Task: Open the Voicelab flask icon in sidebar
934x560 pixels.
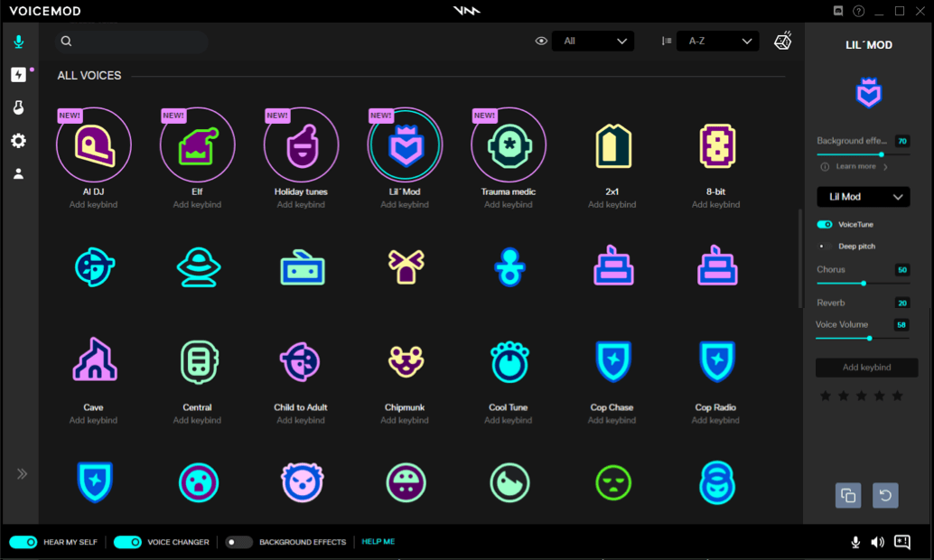Action: 18,107
